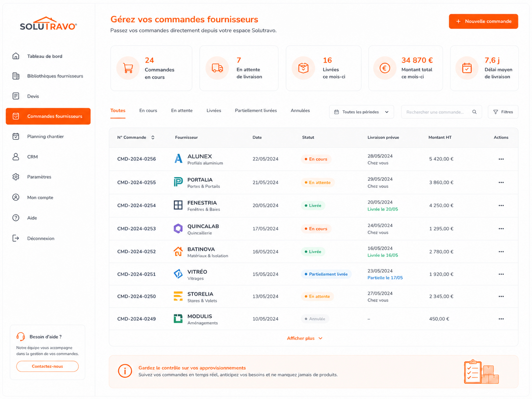Click the euro icon for Montant total

(385, 68)
